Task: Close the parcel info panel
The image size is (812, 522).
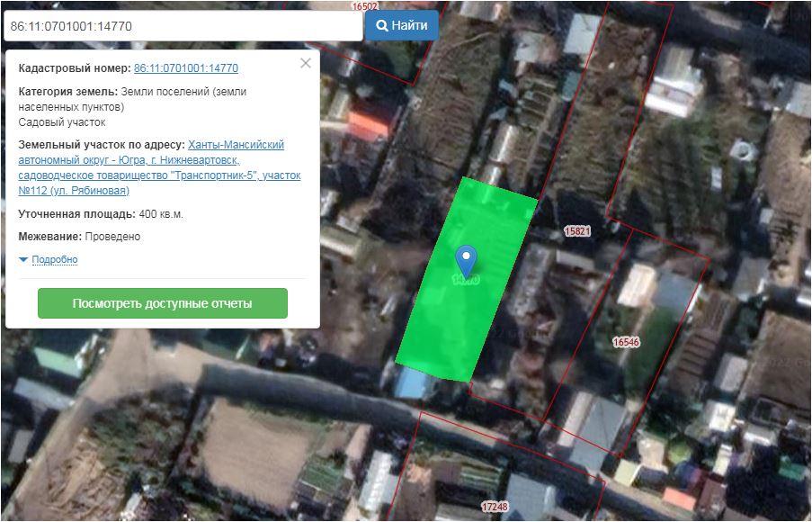Action: point(305,63)
